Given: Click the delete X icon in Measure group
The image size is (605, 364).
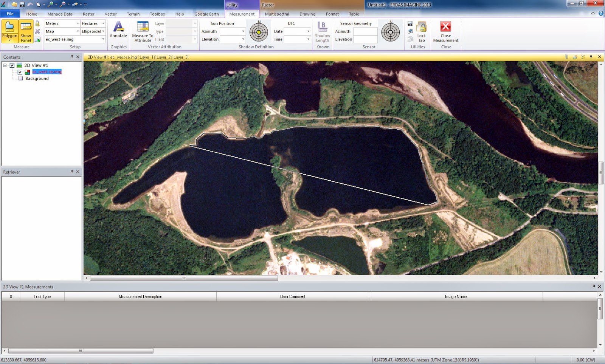Looking at the screenshot, I should (x=37, y=31).
